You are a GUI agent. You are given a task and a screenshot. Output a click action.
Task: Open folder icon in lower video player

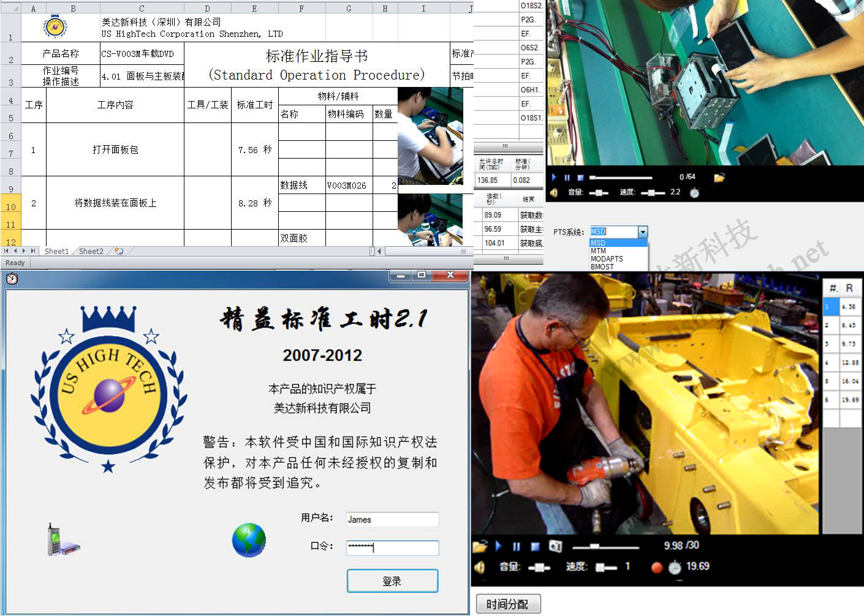(480, 546)
